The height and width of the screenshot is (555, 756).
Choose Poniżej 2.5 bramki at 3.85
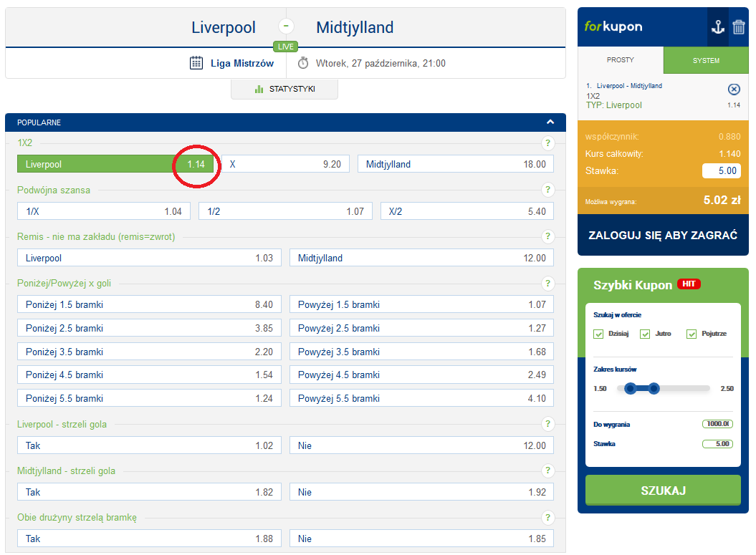[x=149, y=328]
